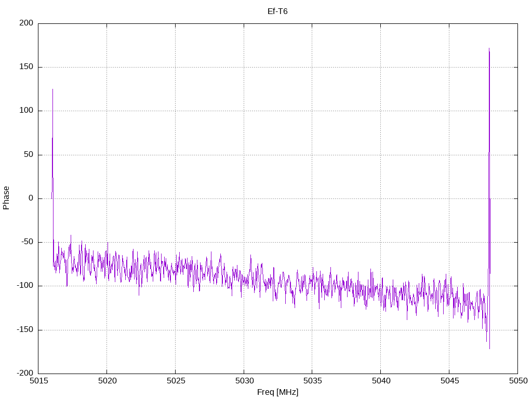
Task: Click the left phase spike peak near 5016 MHz
Action: click(52, 89)
